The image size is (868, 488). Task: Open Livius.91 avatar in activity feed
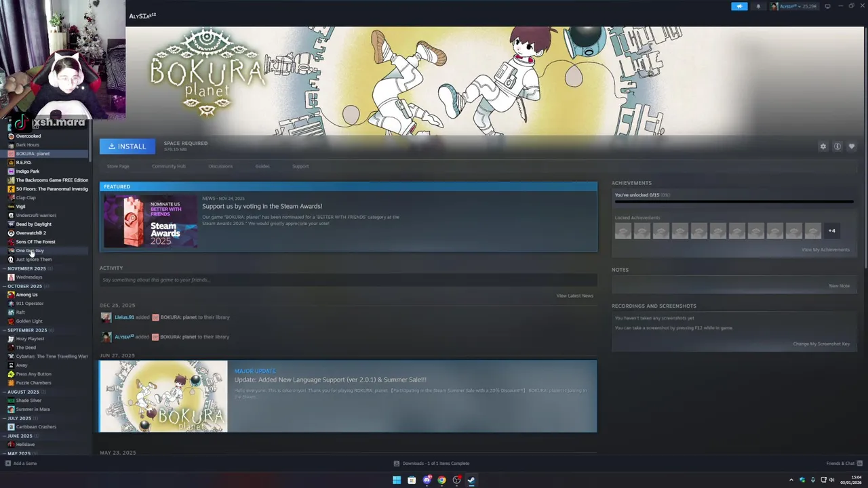coord(106,317)
